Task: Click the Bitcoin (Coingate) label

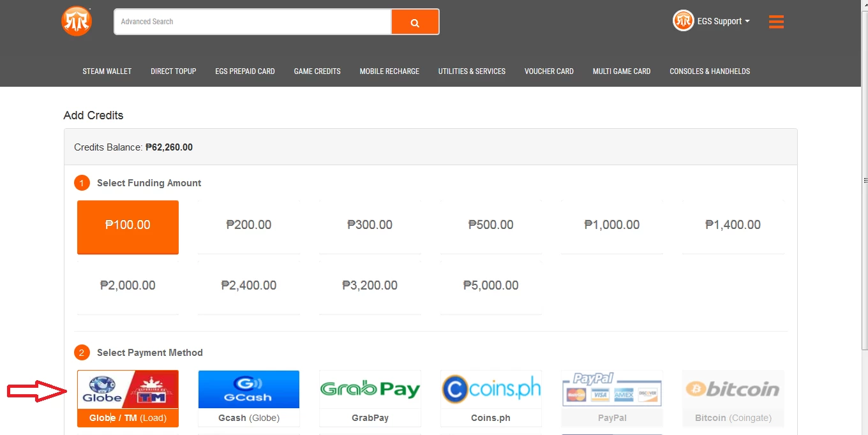Action: [x=733, y=418]
